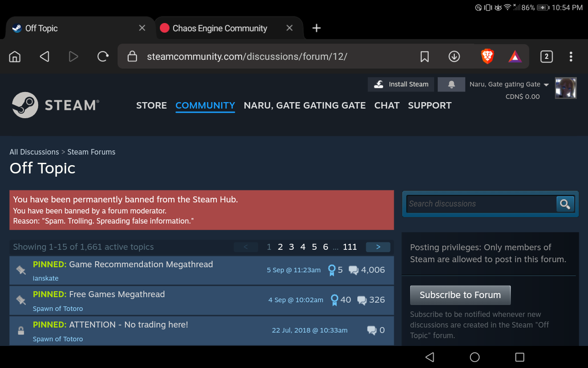Click the award ribbon icon showing 40
This screenshot has width=588, height=368.
[x=334, y=300]
